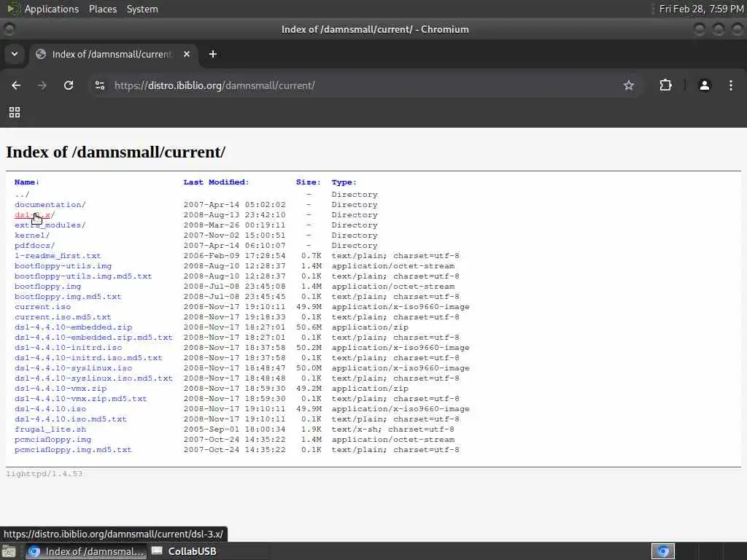Open bootfloppy-utils.img.md5.txt
The image size is (747, 560).
pyautogui.click(x=83, y=276)
